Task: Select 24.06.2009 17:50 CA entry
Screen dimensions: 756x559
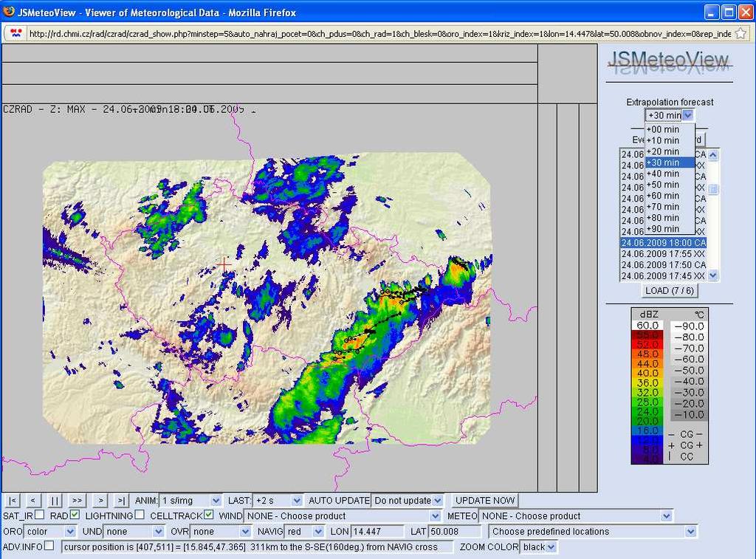Action: coord(664,265)
